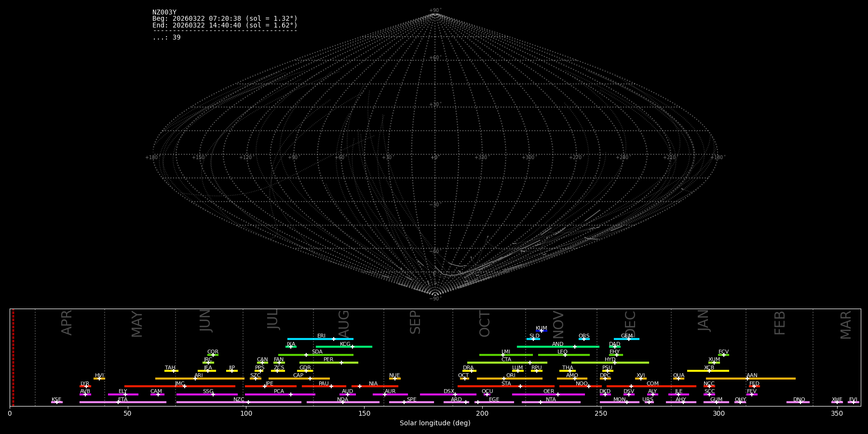Viewport: 868px width, 434px height.
Task: Click the long cyan ERI activity bar
Action: coord(320,339)
